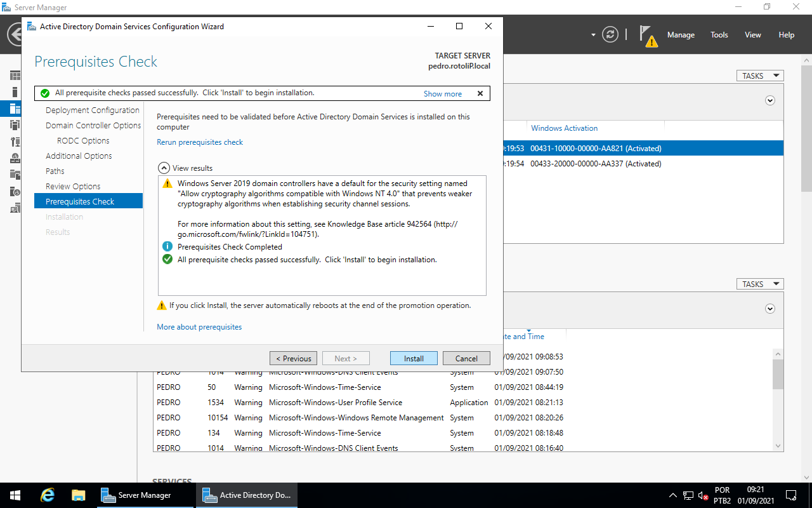Click the Windows Start button
This screenshot has height=508, width=812.
click(x=14, y=495)
